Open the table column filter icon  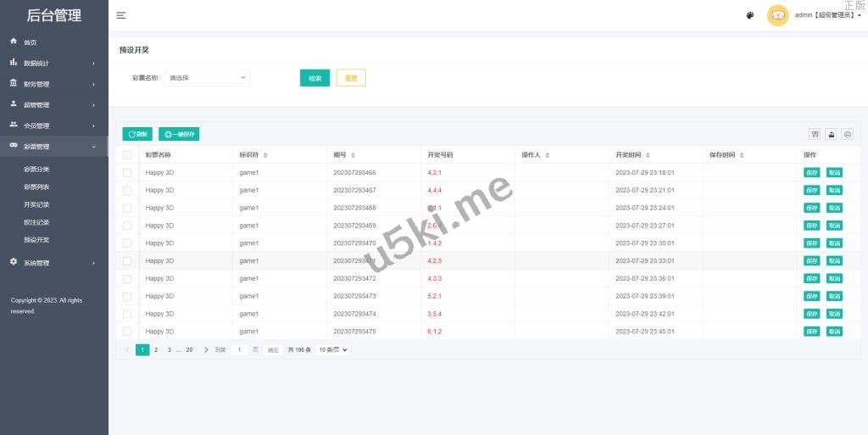click(x=815, y=134)
